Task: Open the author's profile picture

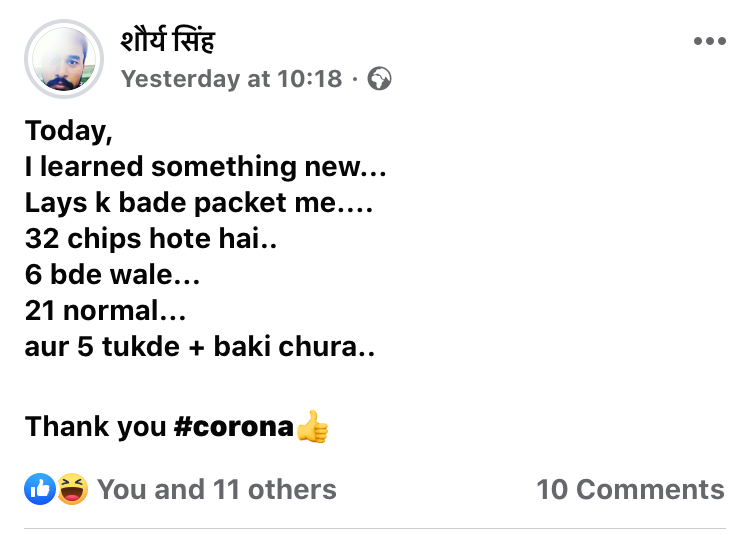Action: click(x=64, y=59)
